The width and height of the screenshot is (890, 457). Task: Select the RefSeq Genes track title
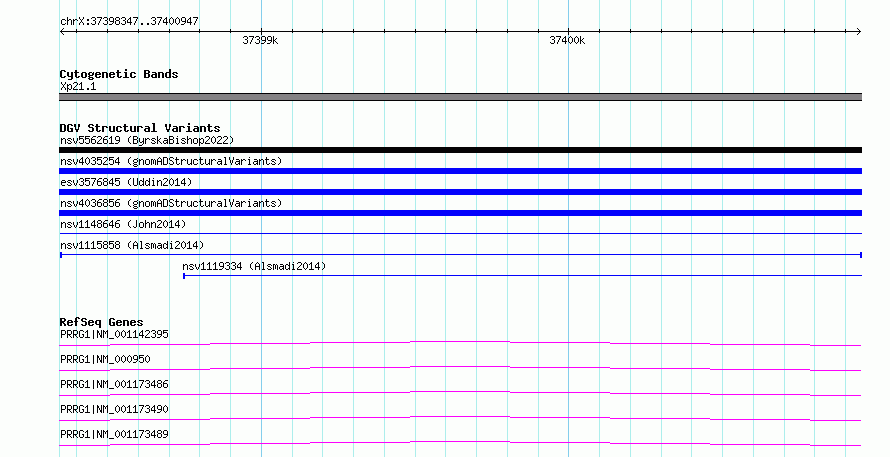pos(101,322)
